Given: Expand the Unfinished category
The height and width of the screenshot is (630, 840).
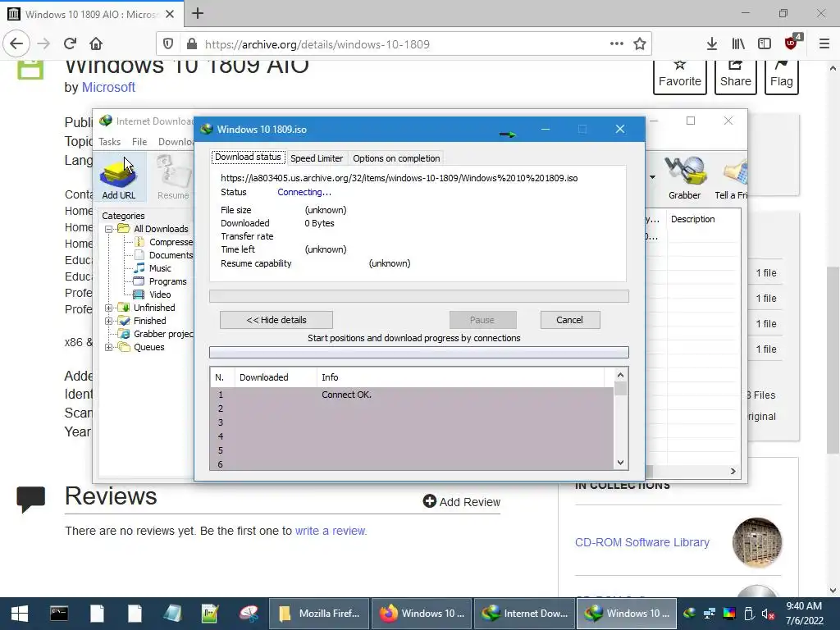Looking at the screenshot, I should [109, 308].
